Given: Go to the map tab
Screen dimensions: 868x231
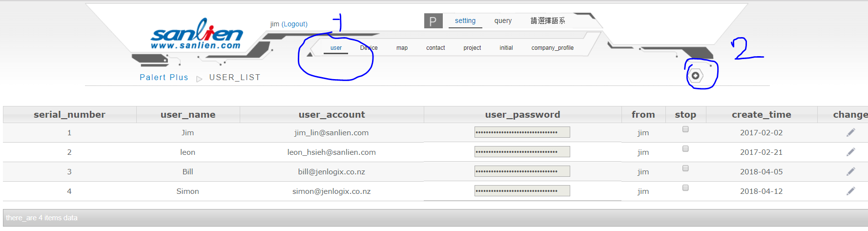Looking at the screenshot, I should point(402,48).
